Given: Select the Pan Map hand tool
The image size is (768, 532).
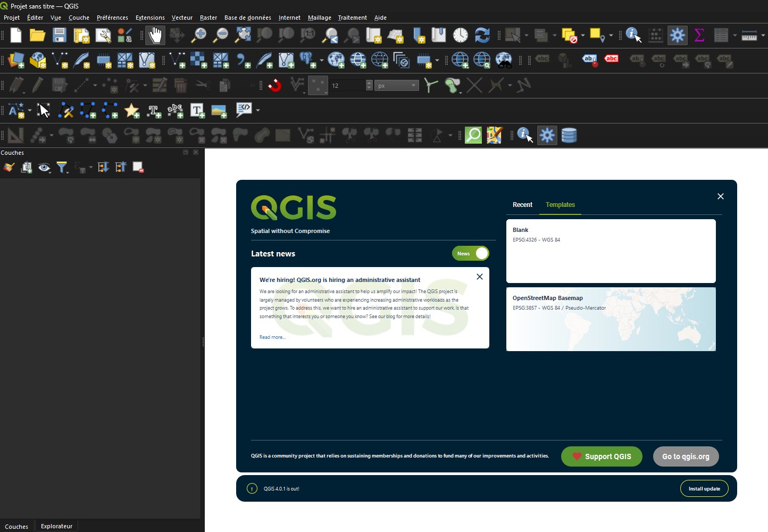Looking at the screenshot, I should click(x=155, y=36).
